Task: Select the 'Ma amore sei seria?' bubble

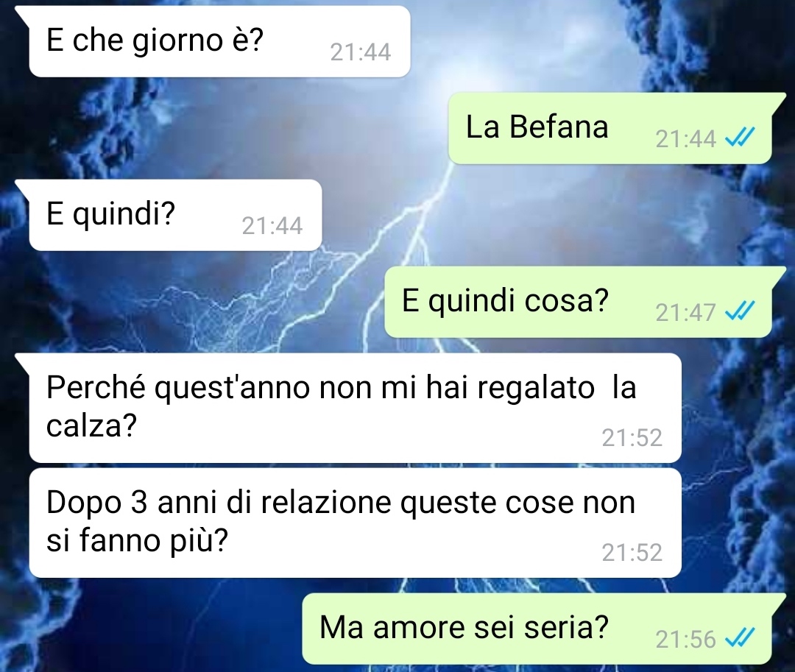Action: 537,629
